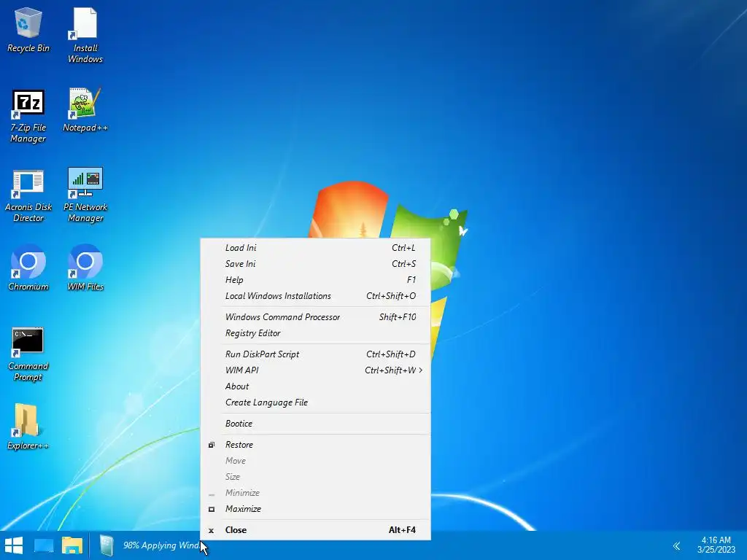Expand the WIM API submenu
Image resolution: width=747 pixels, height=560 pixels.
point(316,370)
